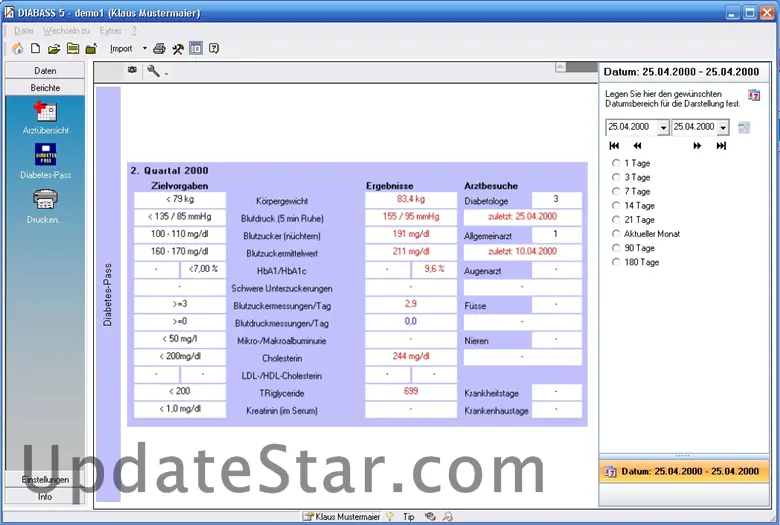The height and width of the screenshot is (525, 780).
Task: Select the 21 Tage radio option
Action: [616, 219]
